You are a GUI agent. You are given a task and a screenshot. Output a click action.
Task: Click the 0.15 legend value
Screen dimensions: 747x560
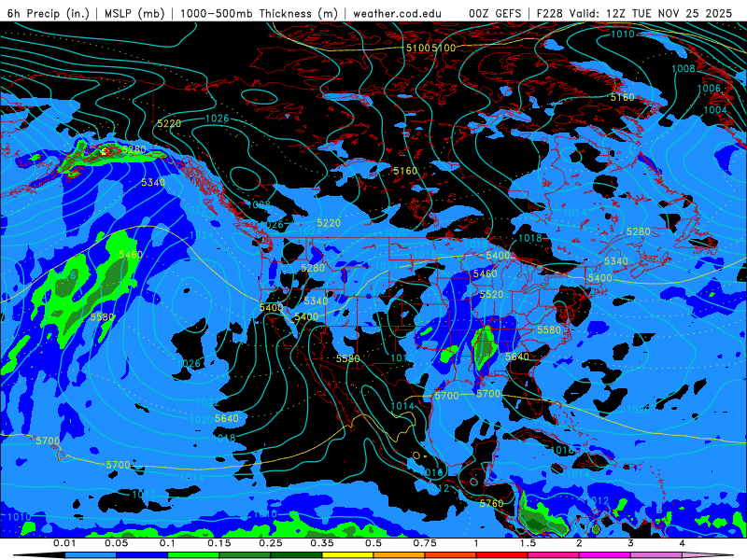[x=219, y=543]
